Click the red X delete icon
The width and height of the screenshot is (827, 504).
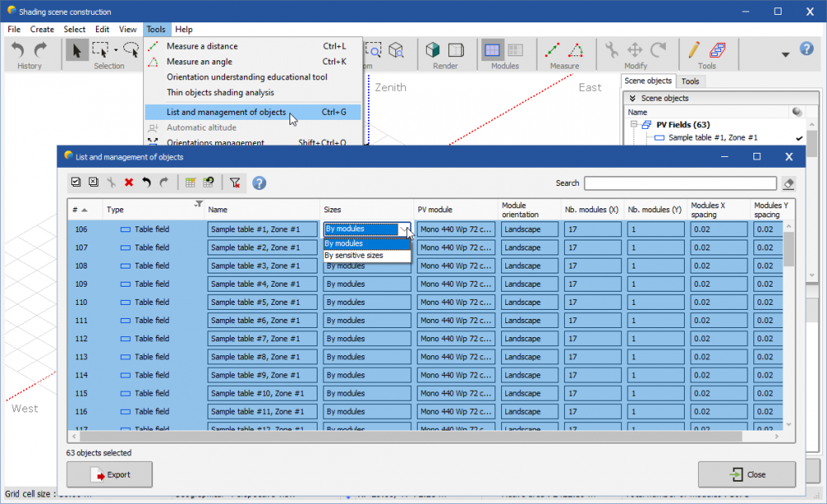pyautogui.click(x=128, y=183)
